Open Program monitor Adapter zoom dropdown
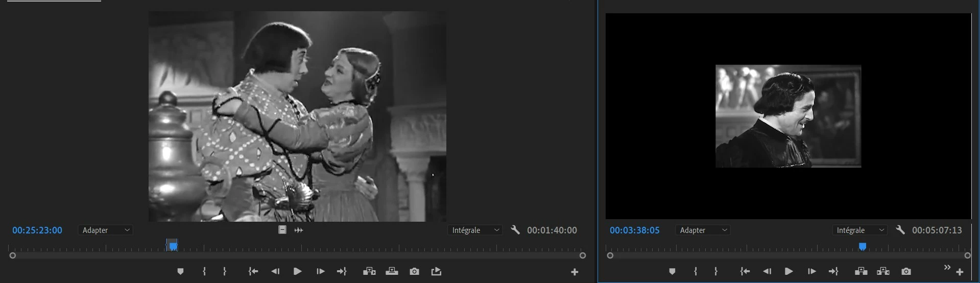Screen dimensions: 980x283 tap(703, 230)
